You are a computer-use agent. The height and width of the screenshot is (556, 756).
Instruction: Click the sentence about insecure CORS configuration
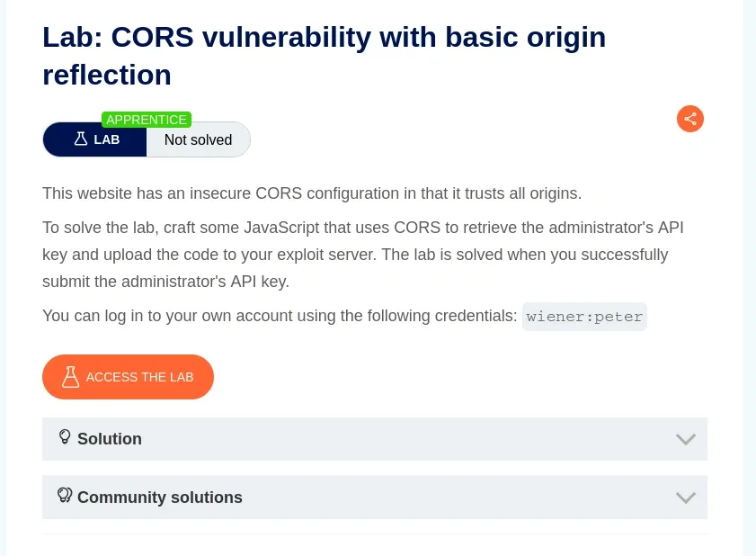click(312, 193)
